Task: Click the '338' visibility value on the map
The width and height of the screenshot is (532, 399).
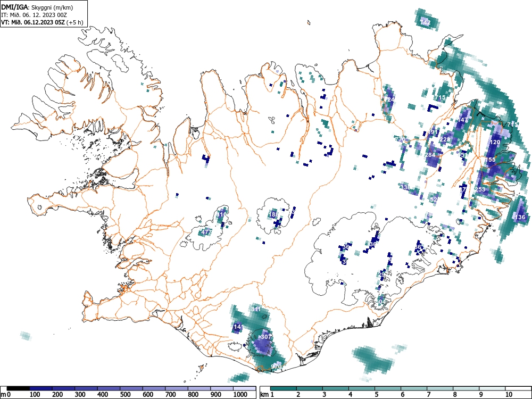Action: (x=405, y=187)
